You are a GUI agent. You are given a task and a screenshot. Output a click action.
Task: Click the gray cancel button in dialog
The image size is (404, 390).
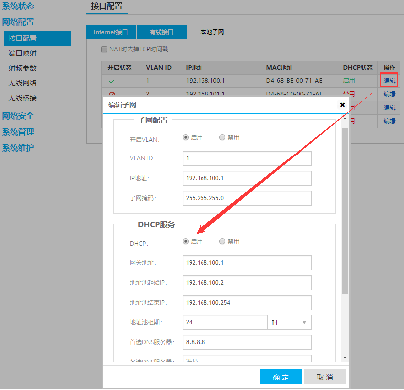click(x=325, y=377)
